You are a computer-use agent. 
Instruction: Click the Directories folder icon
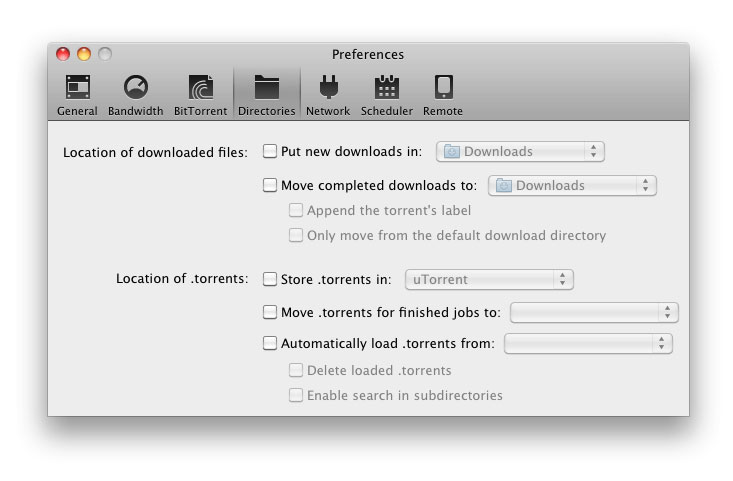pyautogui.click(x=266, y=87)
